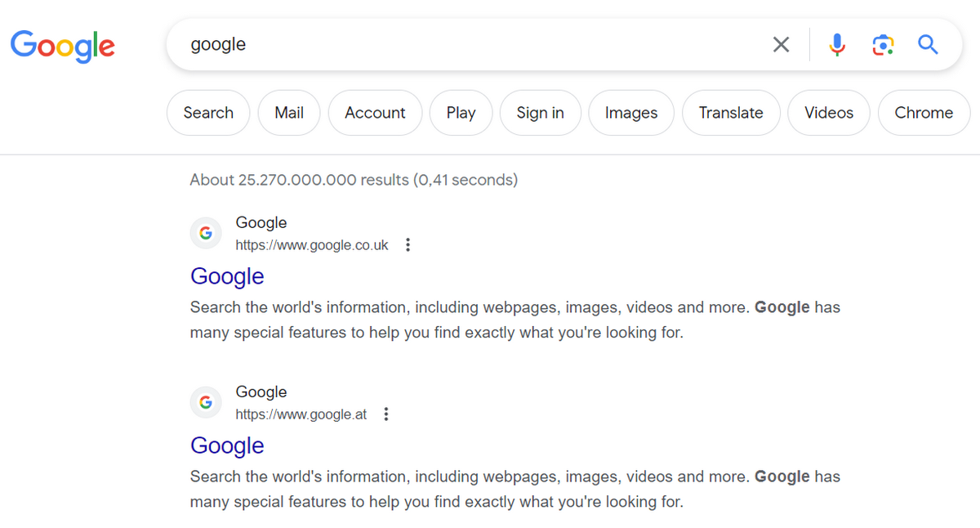Open the google.co.uk Google title link
The height and width of the screenshot is (528, 980).
(x=227, y=276)
